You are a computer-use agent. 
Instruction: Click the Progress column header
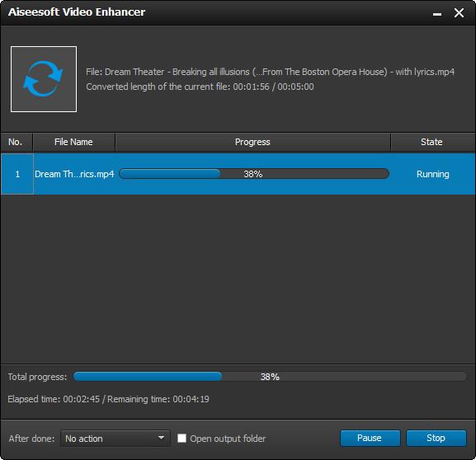(x=252, y=142)
